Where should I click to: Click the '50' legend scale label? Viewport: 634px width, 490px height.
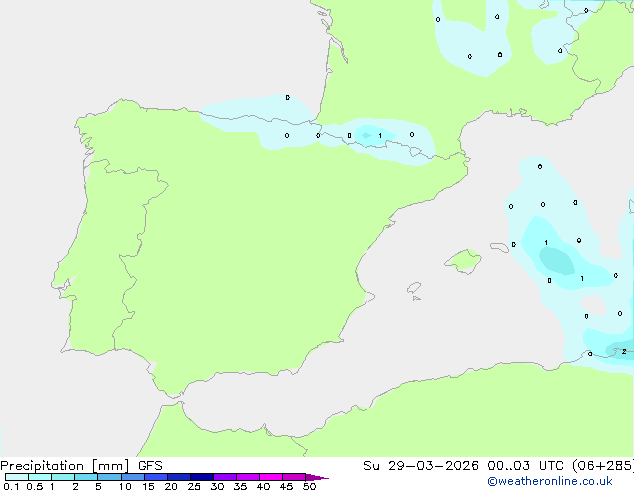(309, 486)
